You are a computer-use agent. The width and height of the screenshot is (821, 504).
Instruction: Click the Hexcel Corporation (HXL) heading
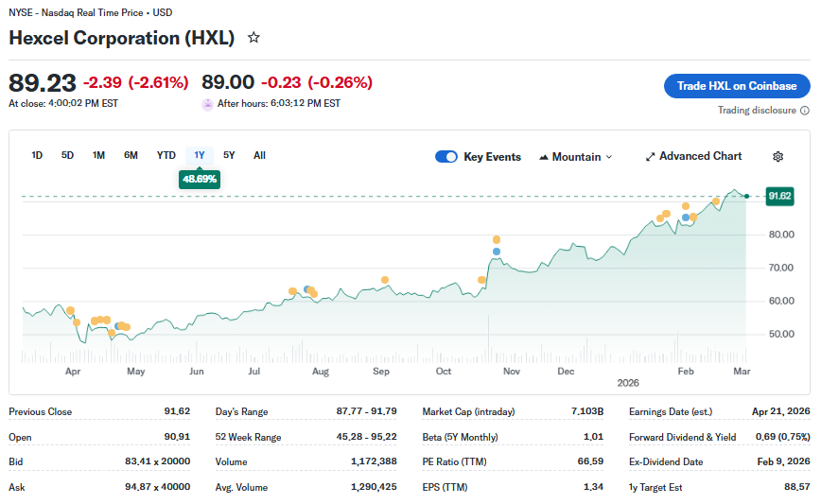[121, 38]
